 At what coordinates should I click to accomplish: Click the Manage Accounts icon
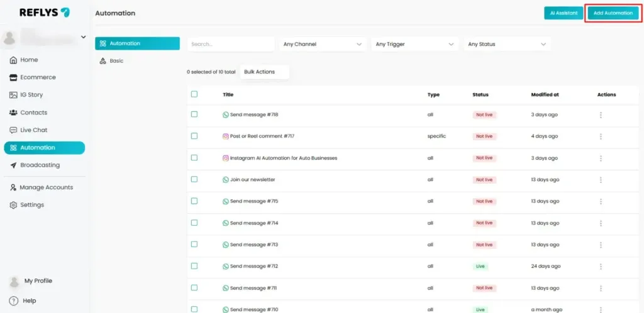click(x=13, y=187)
